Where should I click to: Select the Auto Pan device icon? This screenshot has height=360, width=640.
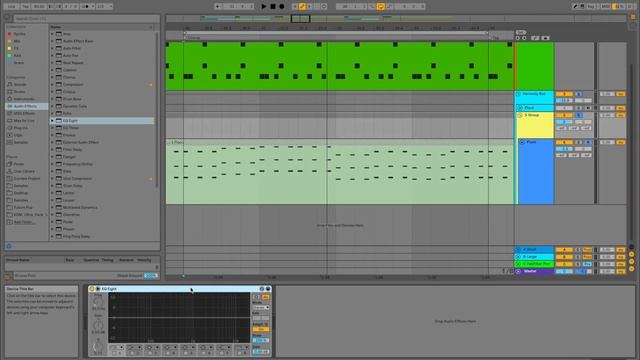pos(59,56)
